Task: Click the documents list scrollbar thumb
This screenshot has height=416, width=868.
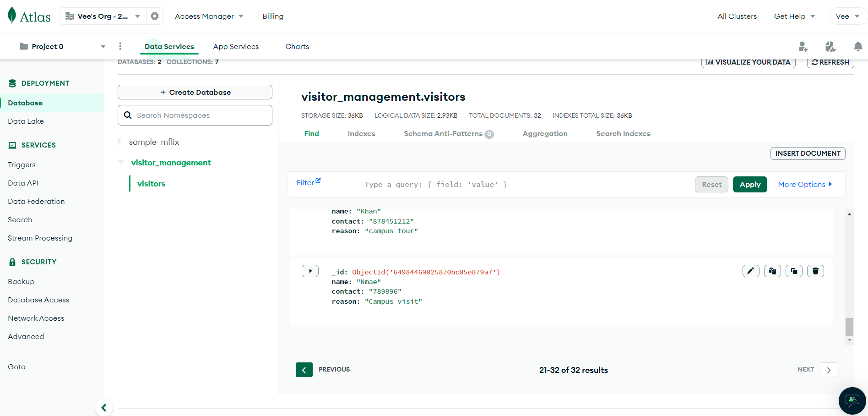Action: coord(849,327)
